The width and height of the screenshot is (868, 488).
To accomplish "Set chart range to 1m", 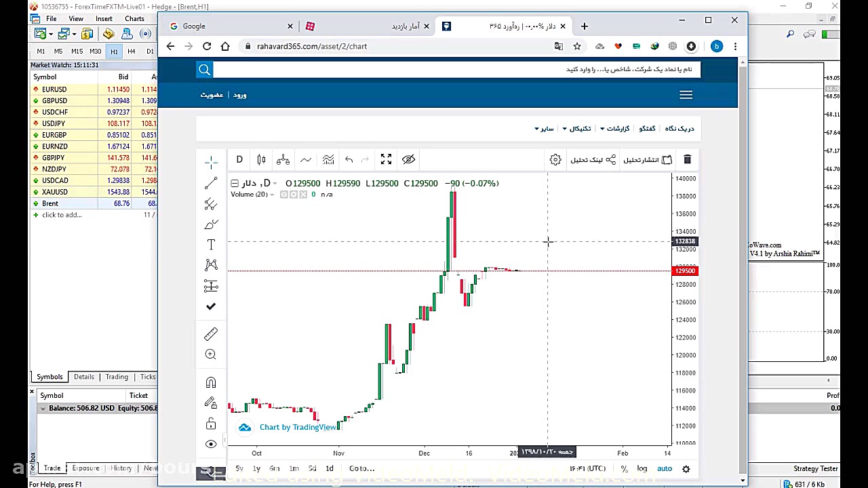I will (x=294, y=468).
